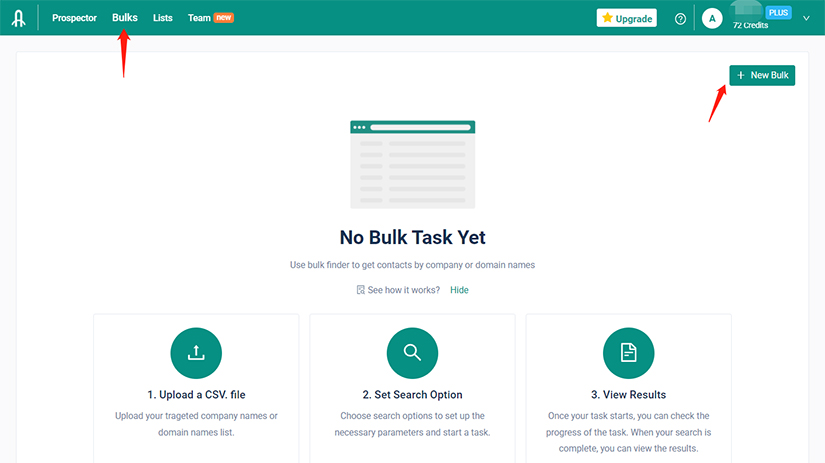This screenshot has height=463, width=825.
Task: Click the upload arrow circle icon
Action: (x=196, y=352)
